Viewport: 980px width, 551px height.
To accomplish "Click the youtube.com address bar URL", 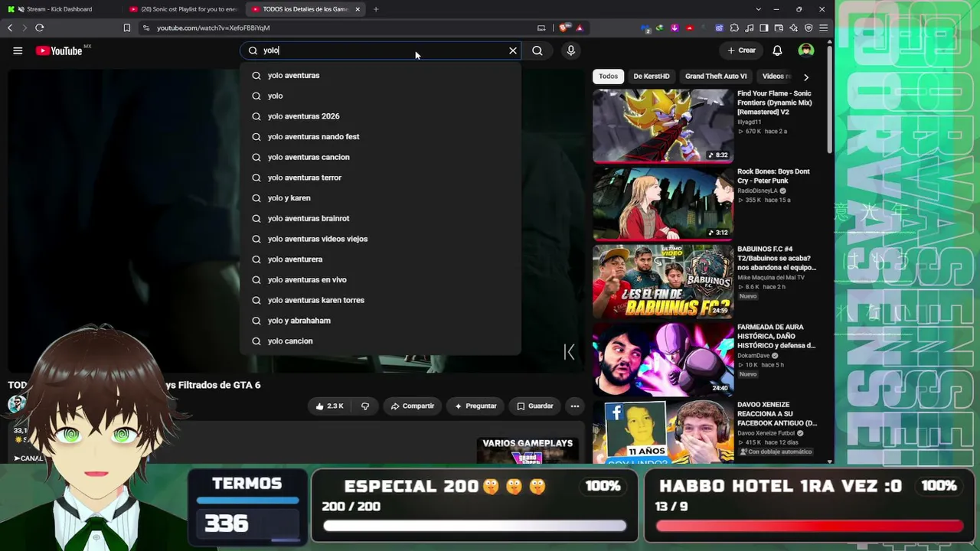I will (214, 28).
